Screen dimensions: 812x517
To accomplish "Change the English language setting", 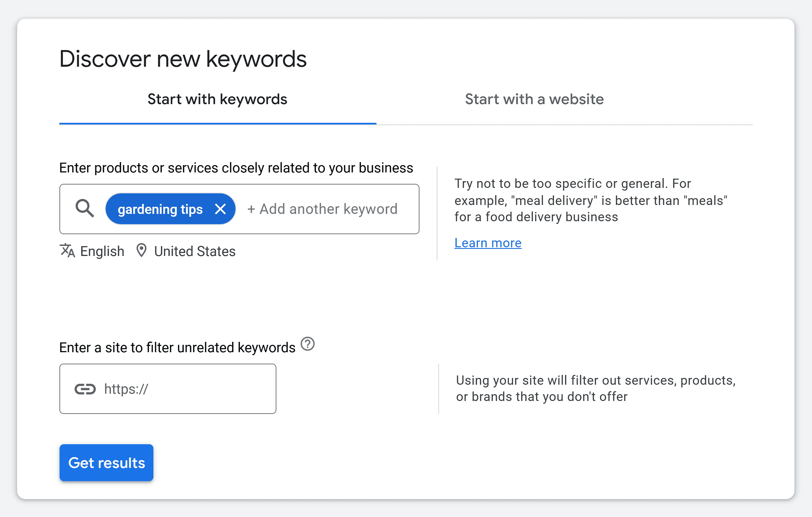I will [x=102, y=252].
